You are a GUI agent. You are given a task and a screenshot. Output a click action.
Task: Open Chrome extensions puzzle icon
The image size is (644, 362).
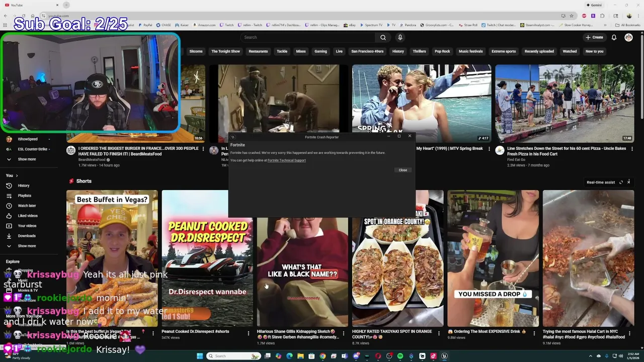click(x=602, y=16)
